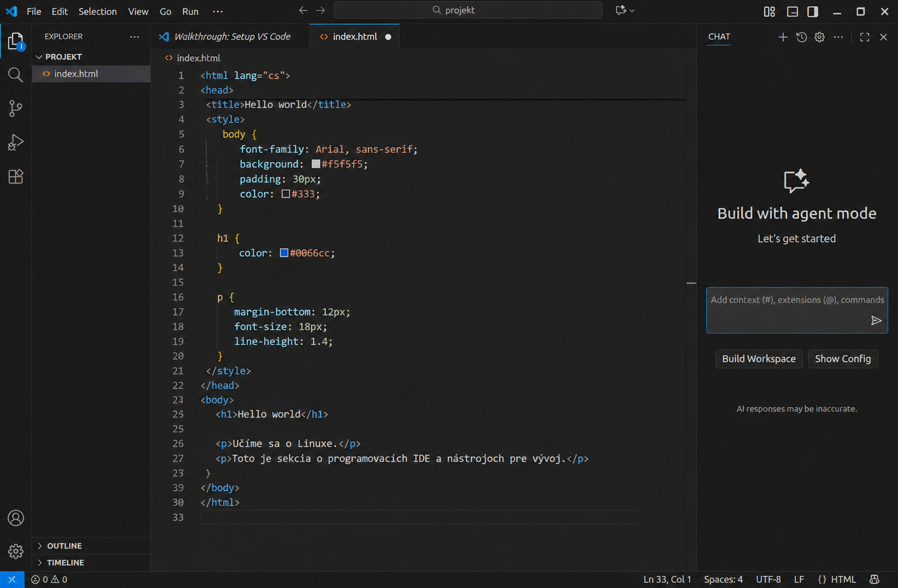
Task: Click the errors and warnings count in status bar
Action: coord(49,579)
